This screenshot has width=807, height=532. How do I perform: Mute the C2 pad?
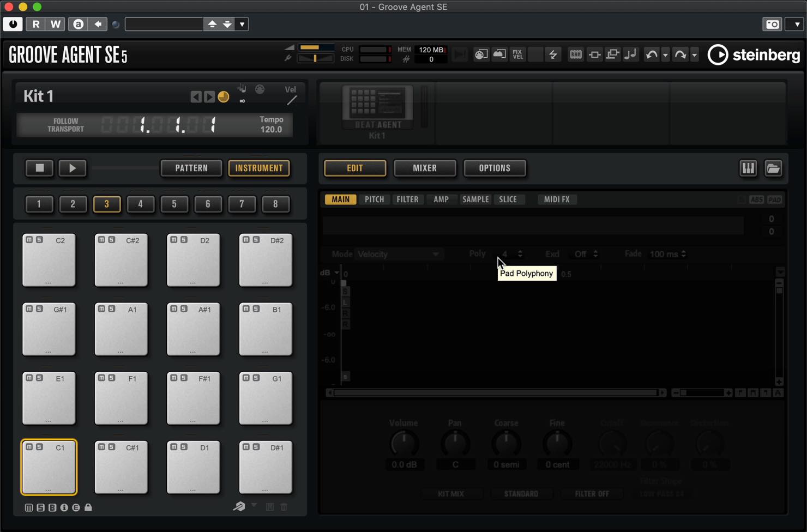point(29,240)
